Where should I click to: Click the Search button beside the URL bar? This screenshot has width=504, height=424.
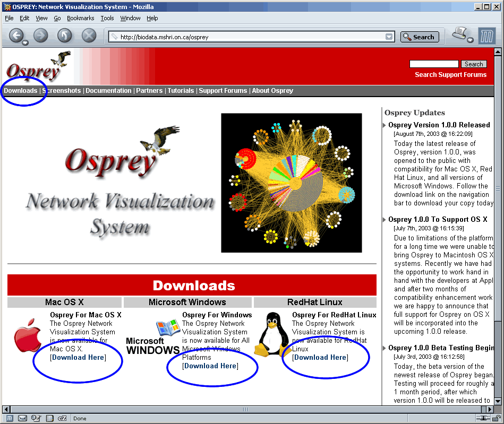tap(419, 37)
